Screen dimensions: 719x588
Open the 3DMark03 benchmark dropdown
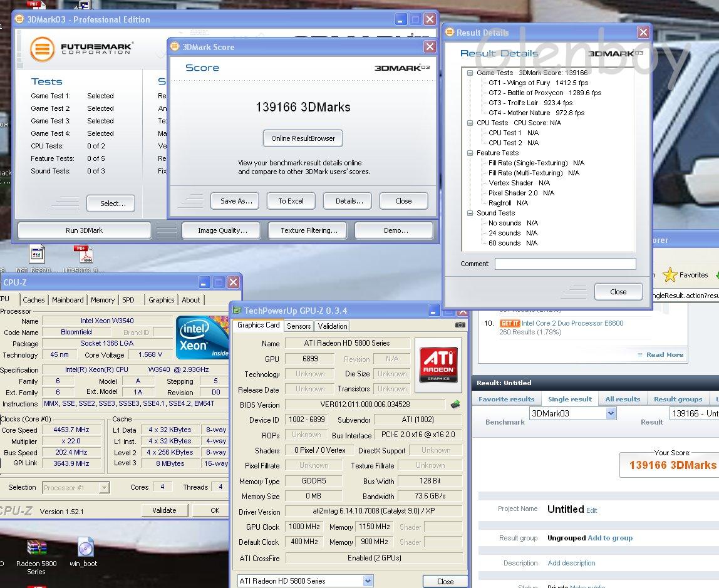coord(611,413)
